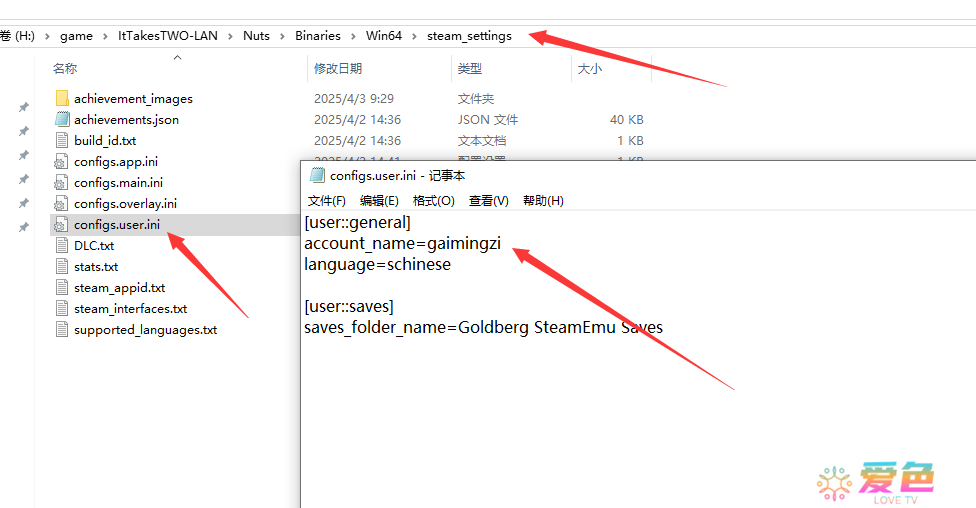Viewport: 976px width, 508px height.
Task: Sort files by the 名称 column header
Action: [x=65, y=68]
